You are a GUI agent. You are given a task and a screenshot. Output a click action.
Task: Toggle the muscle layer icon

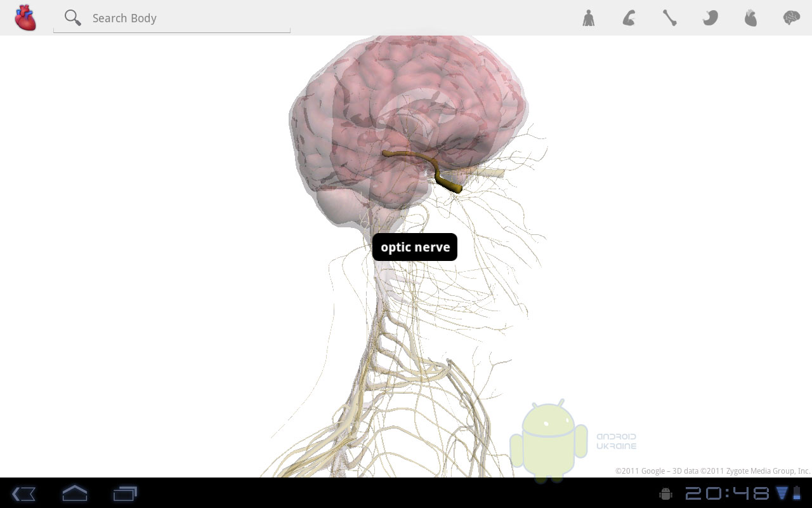[629, 18]
